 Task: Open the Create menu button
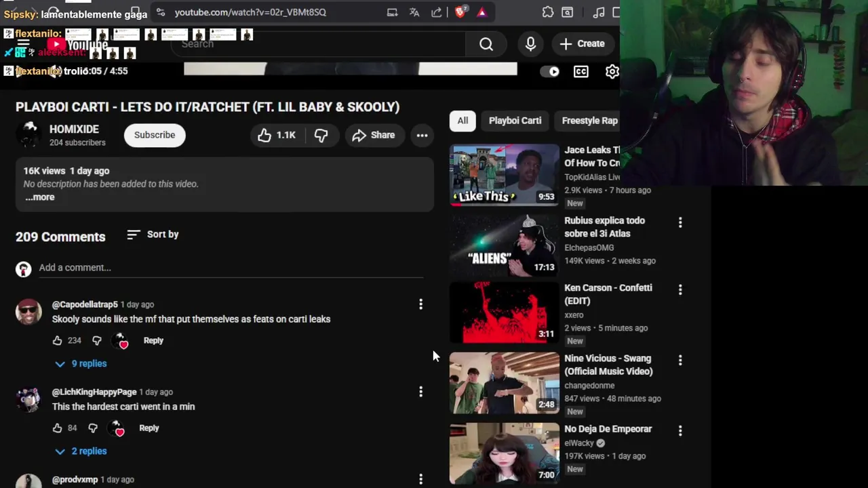[582, 44]
